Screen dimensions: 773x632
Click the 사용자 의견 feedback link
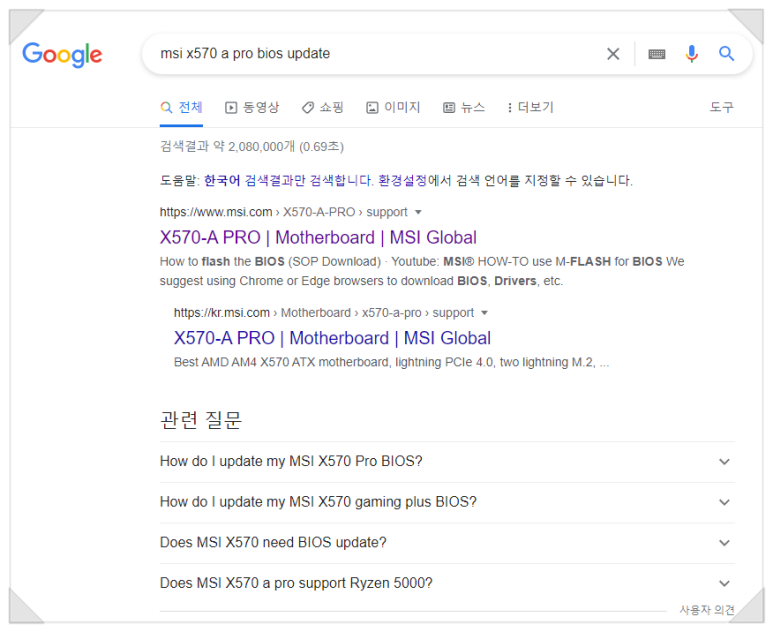pos(707,610)
